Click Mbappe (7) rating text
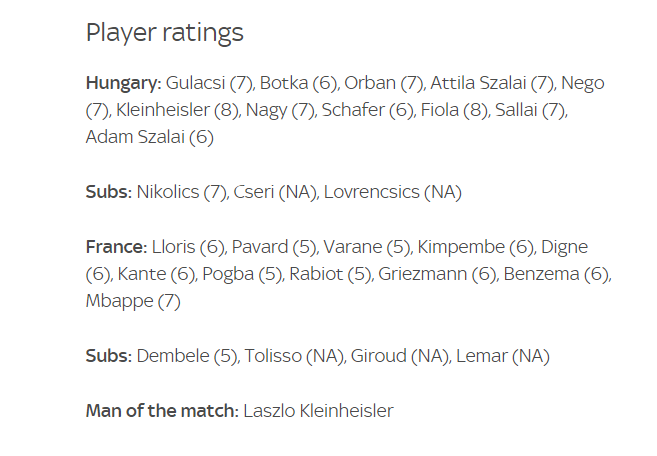657x456 pixels. (x=133, y=301)
